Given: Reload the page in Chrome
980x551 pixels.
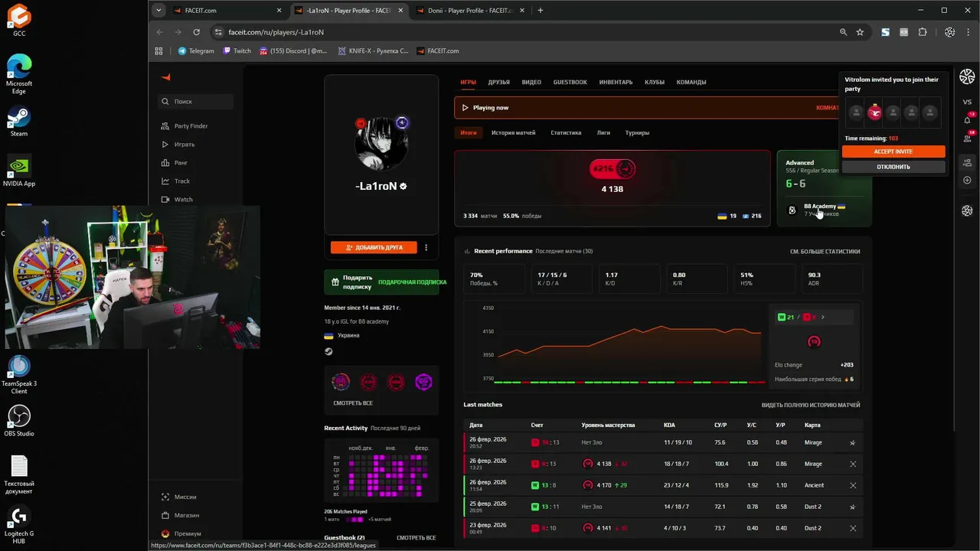Looking at the screenshot, I should coord(196,32).
